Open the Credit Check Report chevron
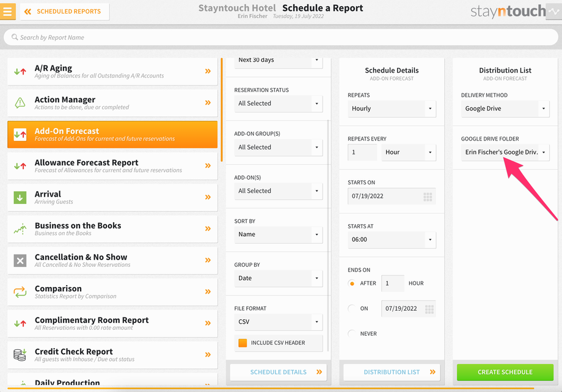 pos(208,355)
